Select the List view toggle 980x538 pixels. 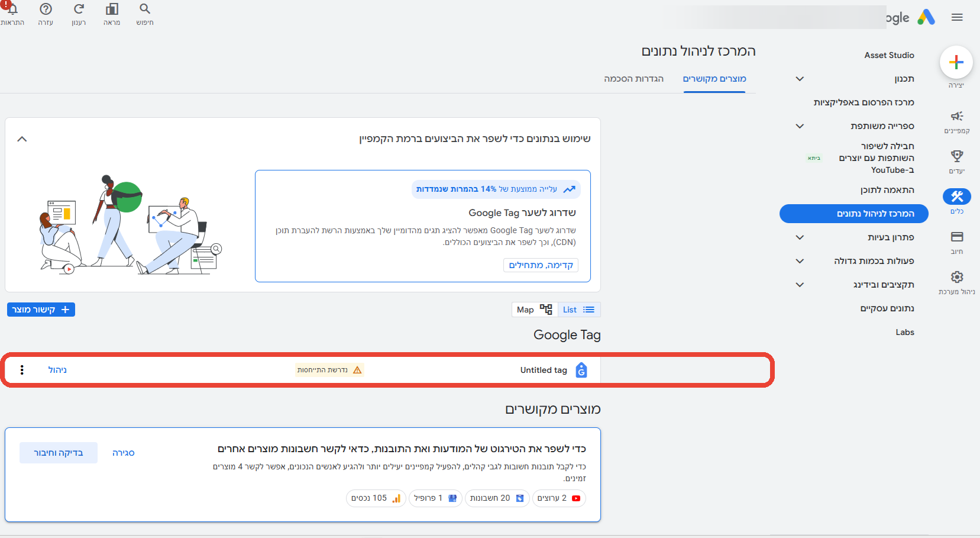click(579, 310)
